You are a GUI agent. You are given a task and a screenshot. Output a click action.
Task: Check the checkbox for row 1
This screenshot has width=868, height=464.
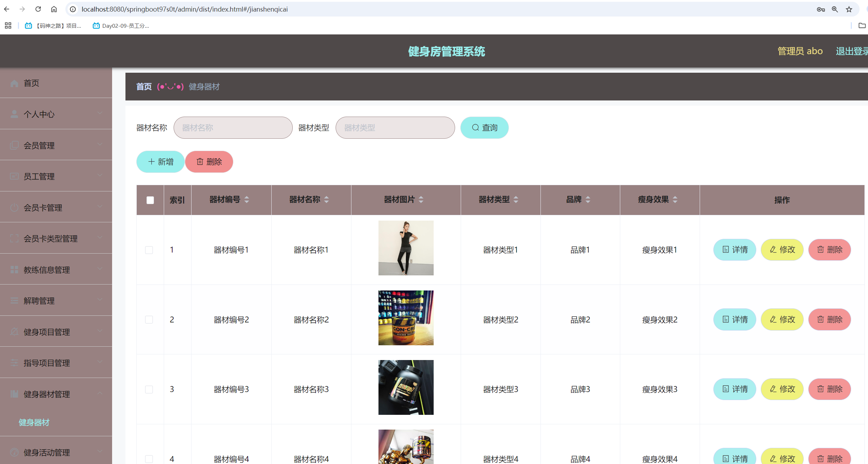149,250
